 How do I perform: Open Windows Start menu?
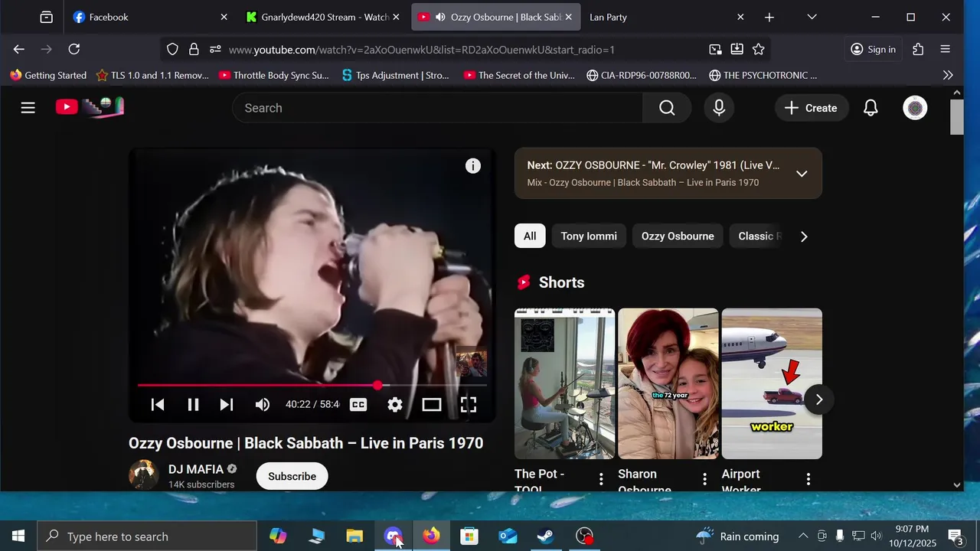point(18,536)
